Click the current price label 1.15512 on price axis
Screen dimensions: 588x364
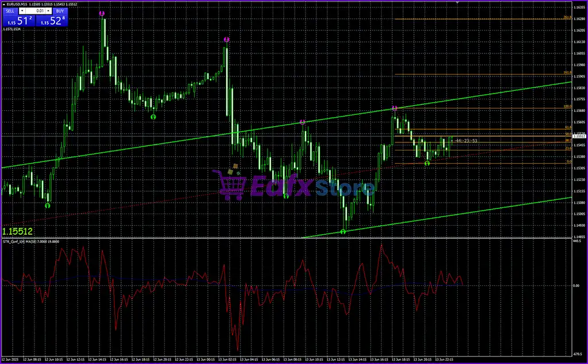pyautogui.click(x=580, y=137)
